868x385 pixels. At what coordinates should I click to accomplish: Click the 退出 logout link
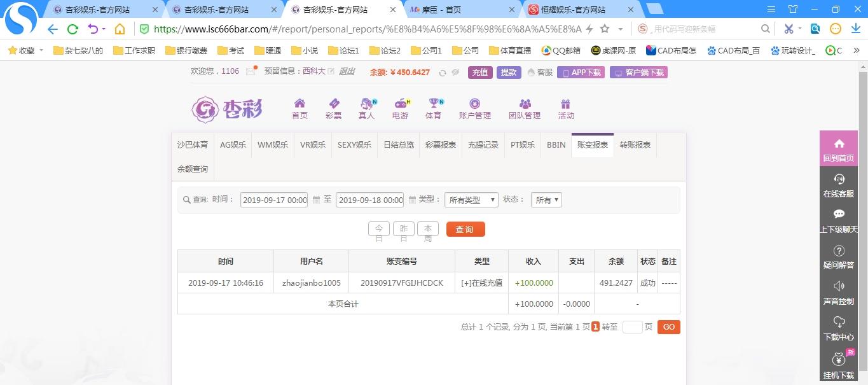[347, 72]
